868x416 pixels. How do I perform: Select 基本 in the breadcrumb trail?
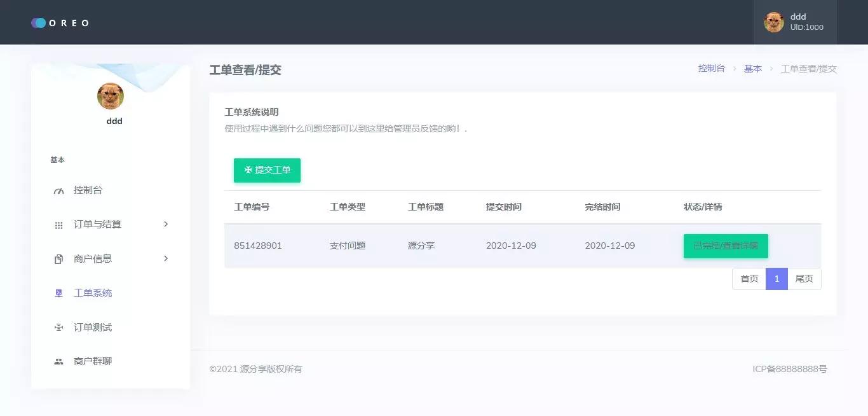(753, 69)
